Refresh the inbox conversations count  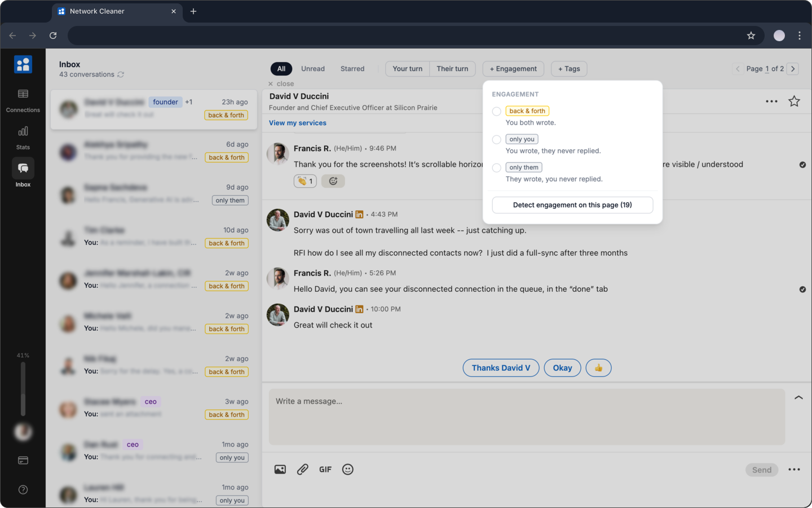(121, 75)
